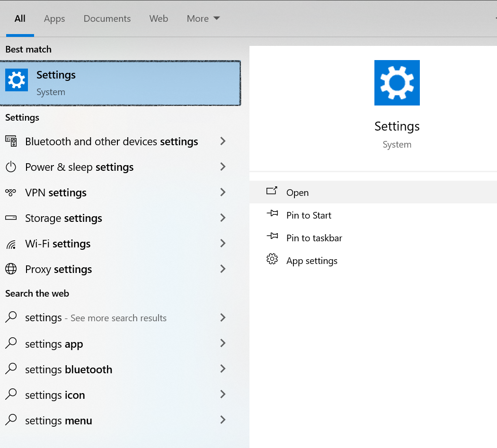The image size is (497, 448).
Task: Click the Open action icon
Action: point(272,191)
